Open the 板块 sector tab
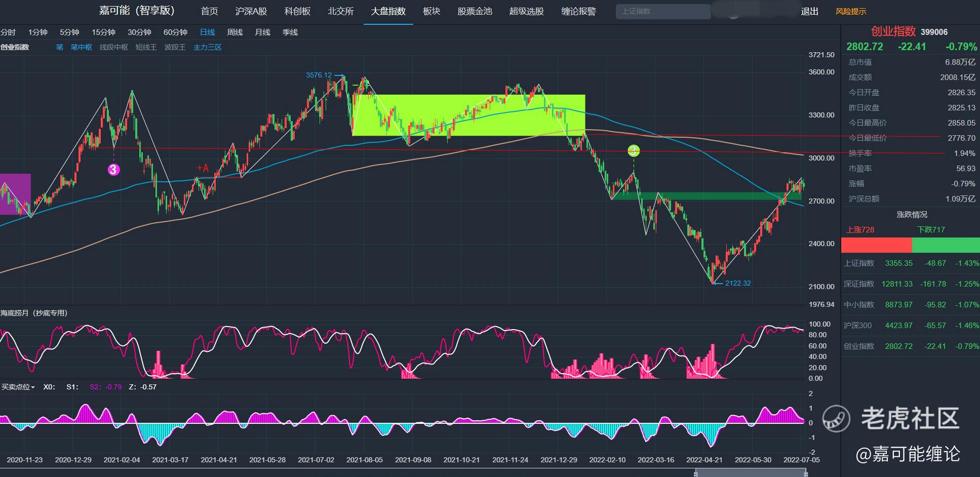The height and width of the screenshot is (477, 980). (x=432, y=11)
